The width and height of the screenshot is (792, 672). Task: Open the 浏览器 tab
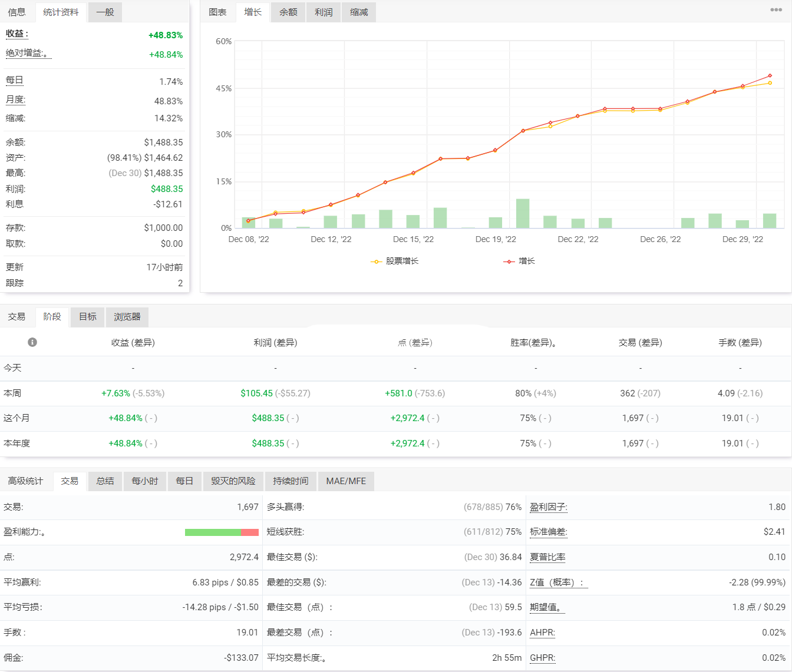coord(127,317)
